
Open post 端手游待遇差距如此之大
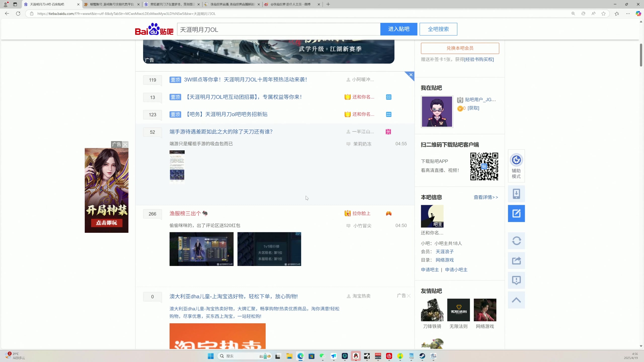point(221,132)
